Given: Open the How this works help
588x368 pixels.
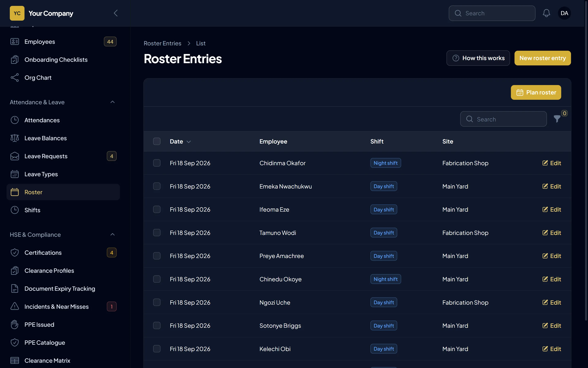Looking at the screenshot, I should click(478, 58).
